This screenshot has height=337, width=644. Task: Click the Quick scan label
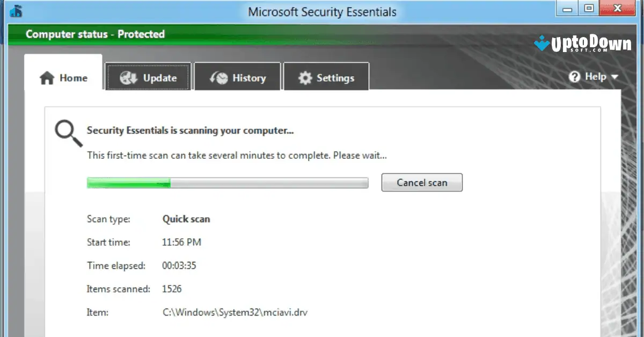click(186, 219)
